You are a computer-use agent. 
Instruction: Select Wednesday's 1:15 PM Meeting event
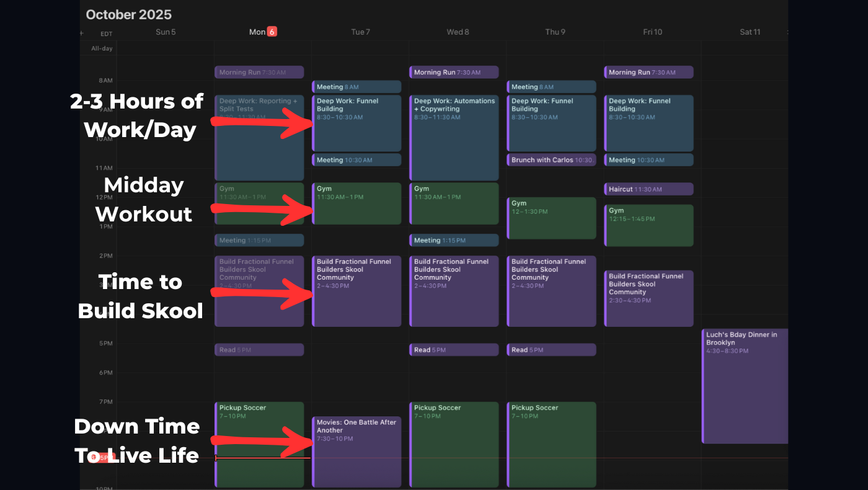[x=454, y=240]
